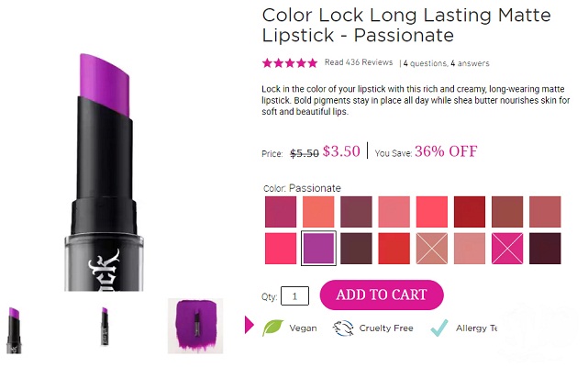Choose the crossed-out dusty tan swatch
588x367 pixels.
pos(431,248)
